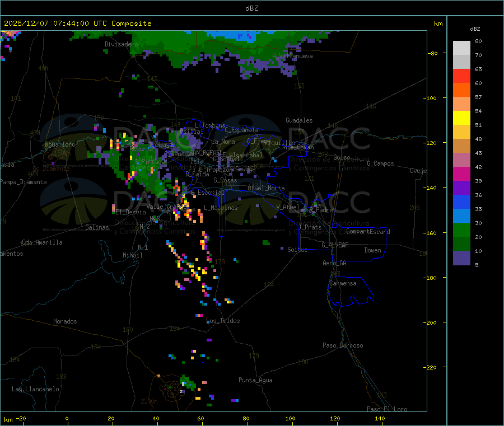Image resolution: width=504 pixels, height=426 pixels.
Task: Click the 80 dBZ light gray legend swatch
Action: pos(461,48)
